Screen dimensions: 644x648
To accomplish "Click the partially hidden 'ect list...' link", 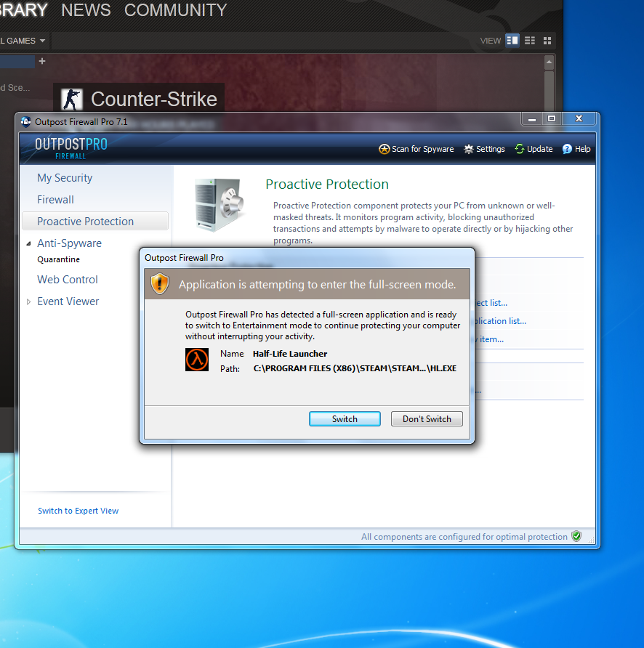I will 491,303.
